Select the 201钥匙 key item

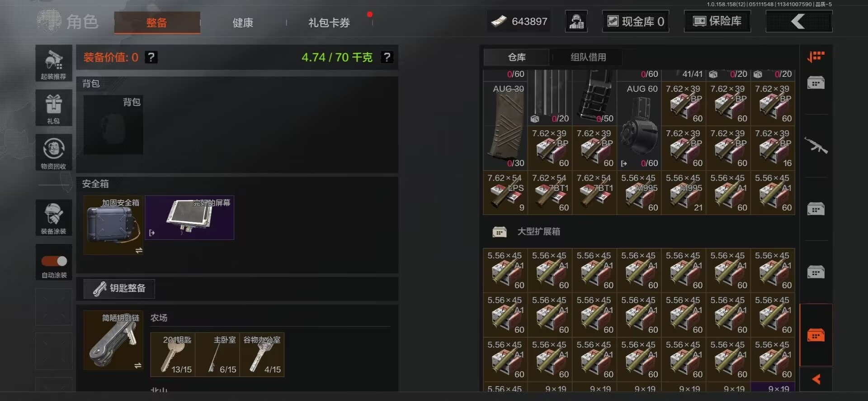[173, 355]
